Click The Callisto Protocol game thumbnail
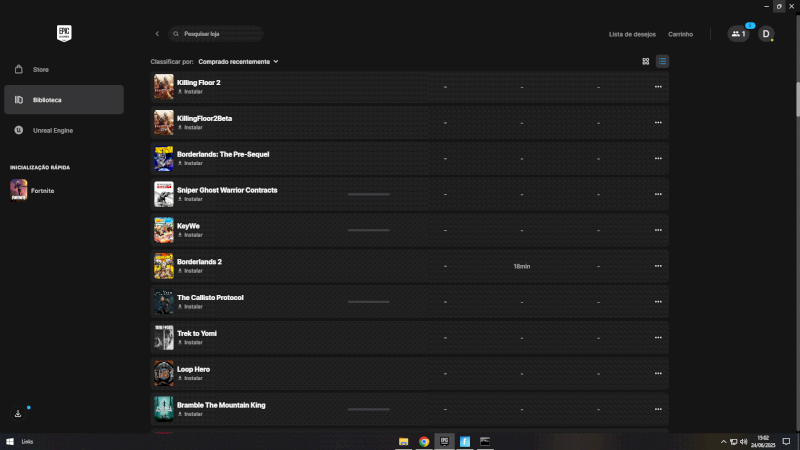The image size is (800, 450). pyautogui.click(x=163, y=302)
